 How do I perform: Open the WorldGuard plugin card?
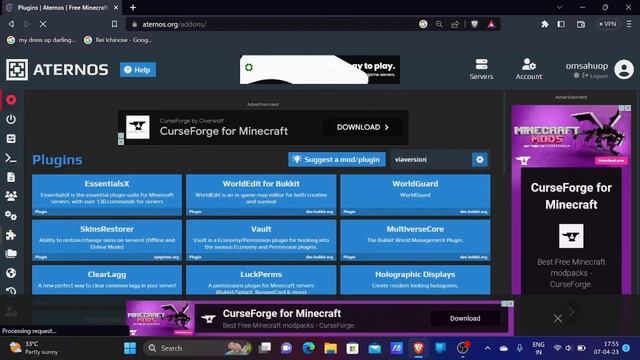tap(415, 195)
